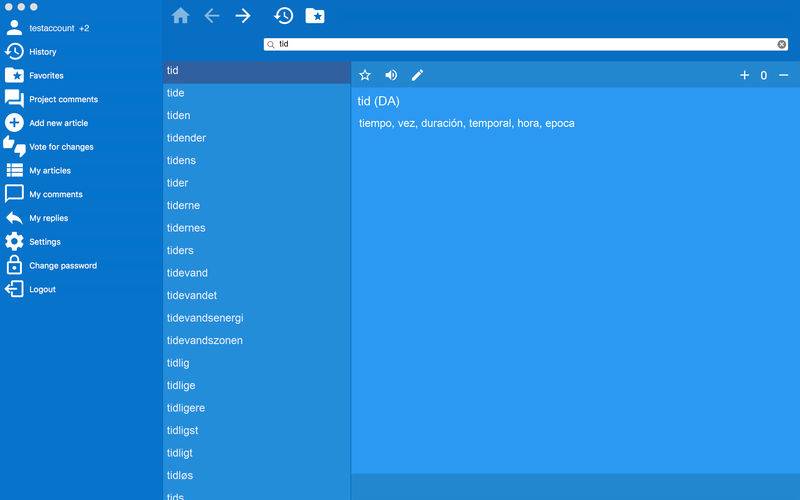This screenshot has width=800, height=500.
Task: Select 'tidevand' in the word list
Action: coord(187,273)
